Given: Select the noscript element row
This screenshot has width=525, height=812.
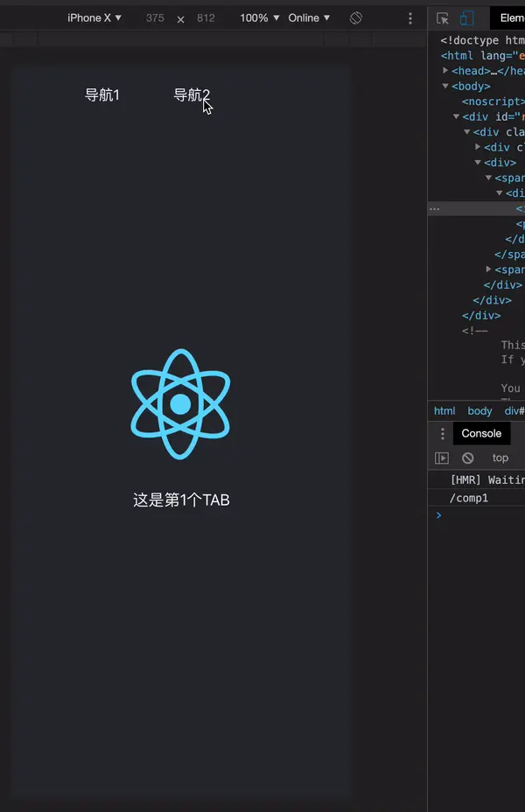Looking at the screenshot, I should pos(493,101).
